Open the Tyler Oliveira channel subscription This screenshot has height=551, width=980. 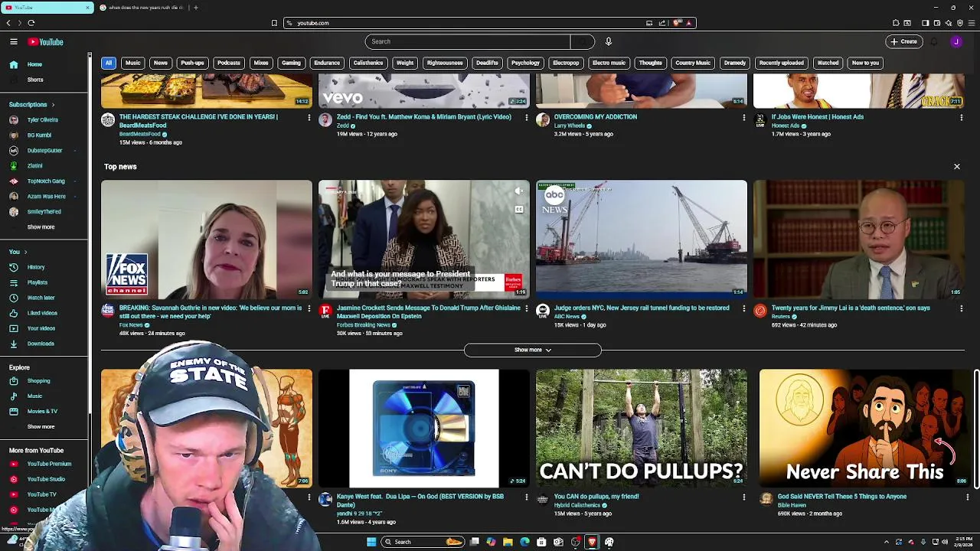[x=44, y=119]
